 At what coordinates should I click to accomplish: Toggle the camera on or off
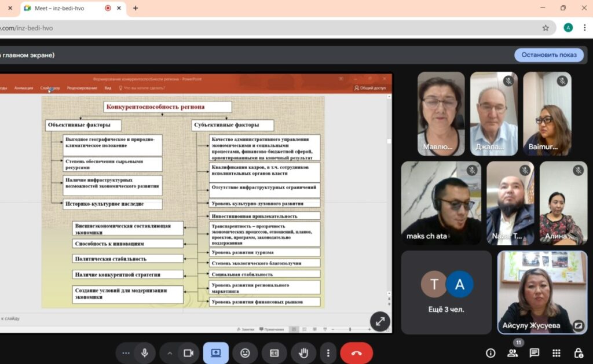pos(188,353)
